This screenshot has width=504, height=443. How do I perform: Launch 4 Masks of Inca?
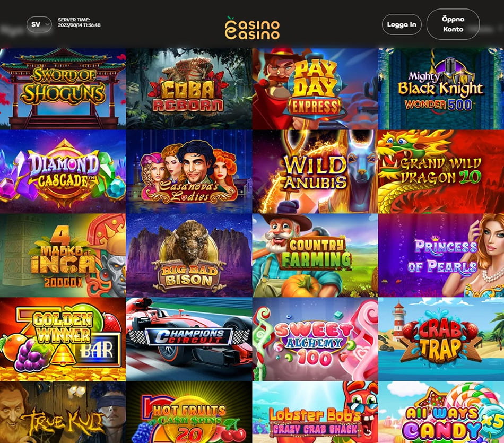pyautogui.click(x=63, y=255)
